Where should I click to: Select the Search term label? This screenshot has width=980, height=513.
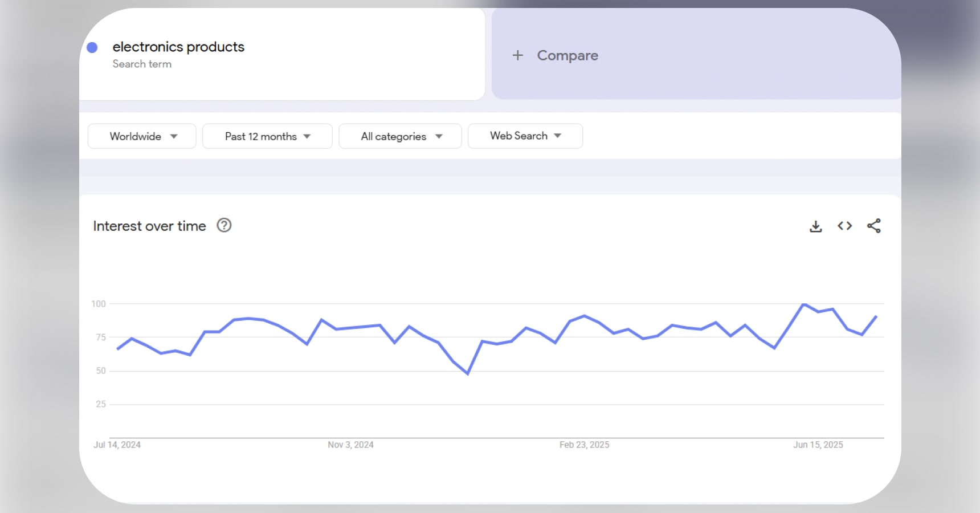point(142,64)
